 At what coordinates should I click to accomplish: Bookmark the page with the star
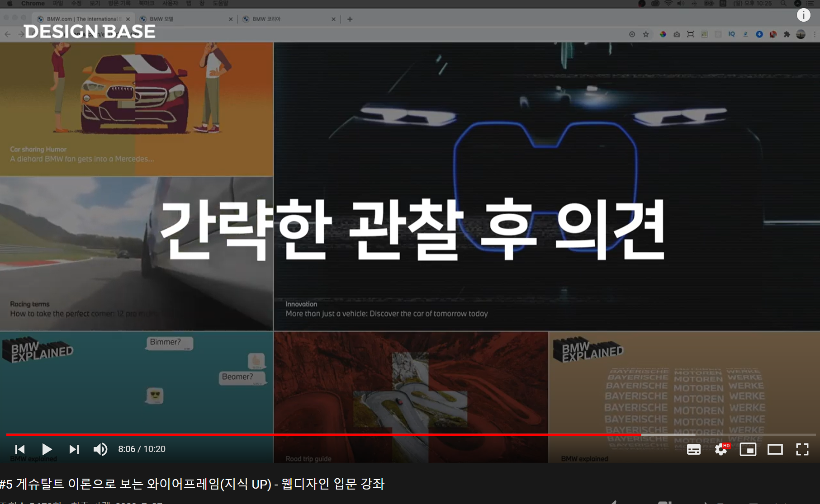click(646, 34)
